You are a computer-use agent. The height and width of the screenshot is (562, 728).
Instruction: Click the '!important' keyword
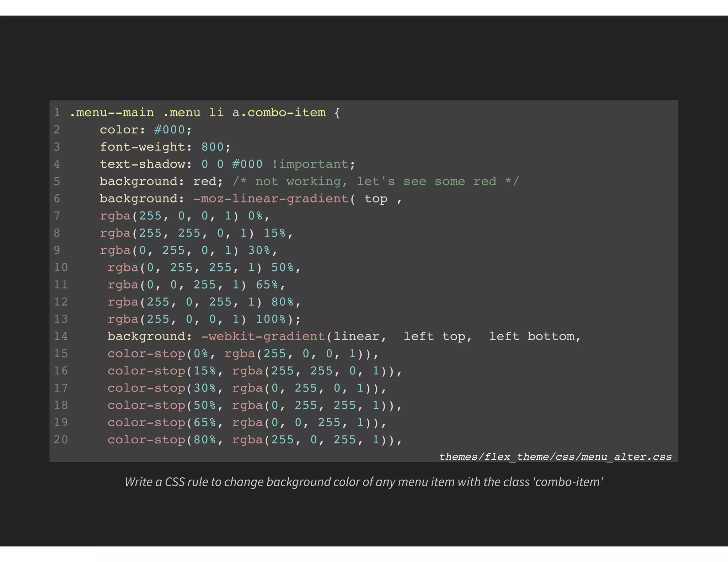[310, 164]
